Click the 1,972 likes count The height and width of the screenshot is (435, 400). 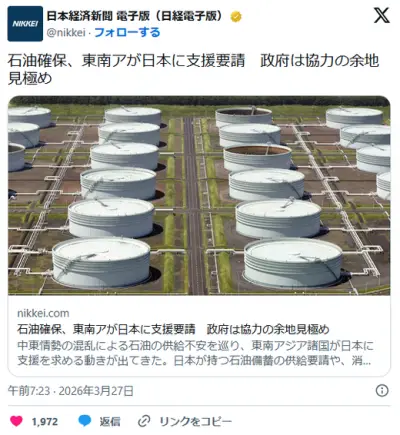(45, 422)
